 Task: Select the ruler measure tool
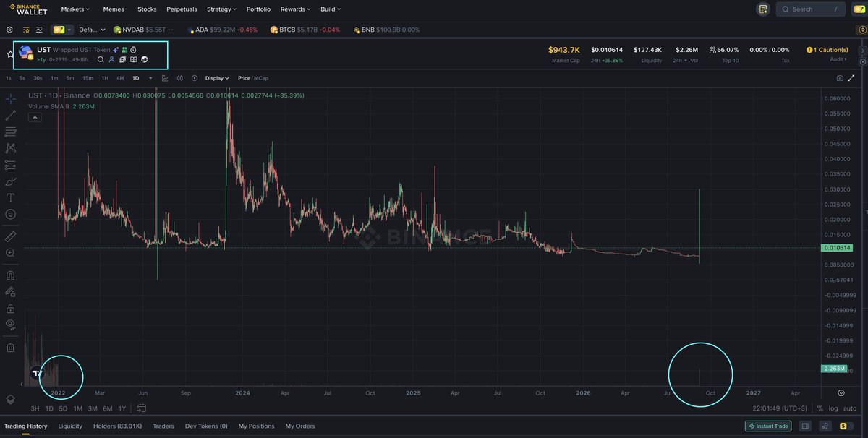point(10,236)
